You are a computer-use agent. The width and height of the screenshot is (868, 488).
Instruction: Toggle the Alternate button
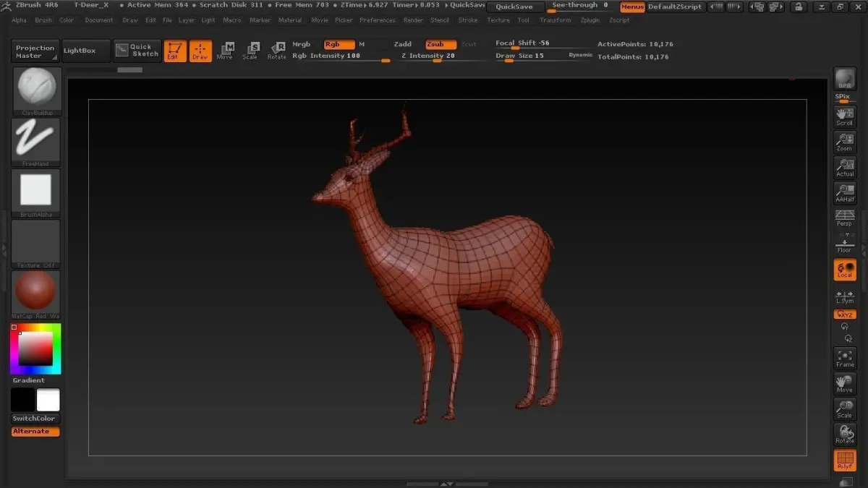click(x=36, y=432)
